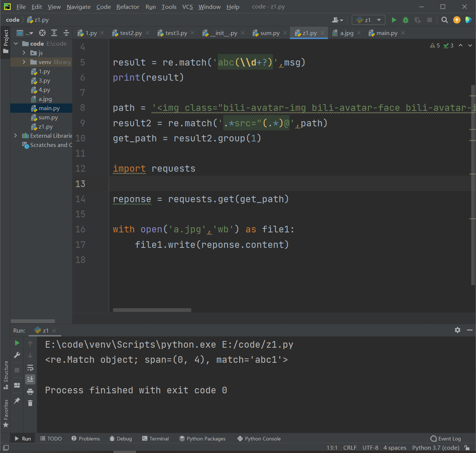
Task: Expand the venv library folder
Action: coord(24,62)
